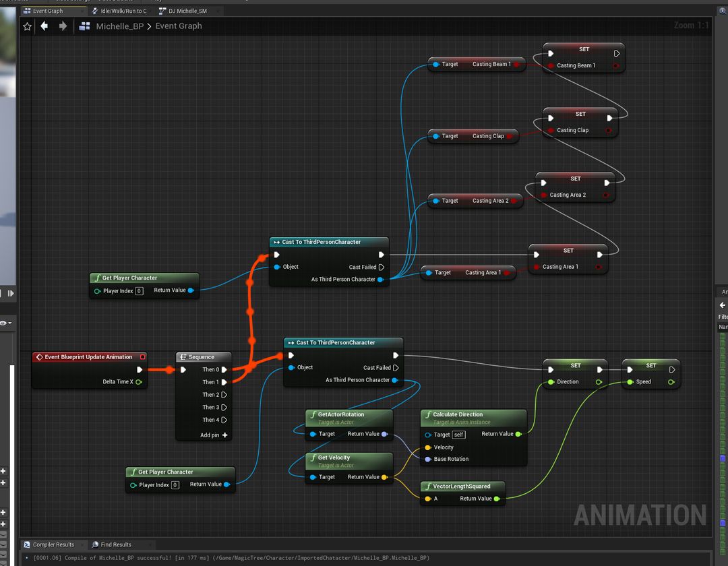Viewport: 728px width, 566px height.
Task: Click Target pin of Casting Beam 1 getter
Action: (x=436, y=65)
